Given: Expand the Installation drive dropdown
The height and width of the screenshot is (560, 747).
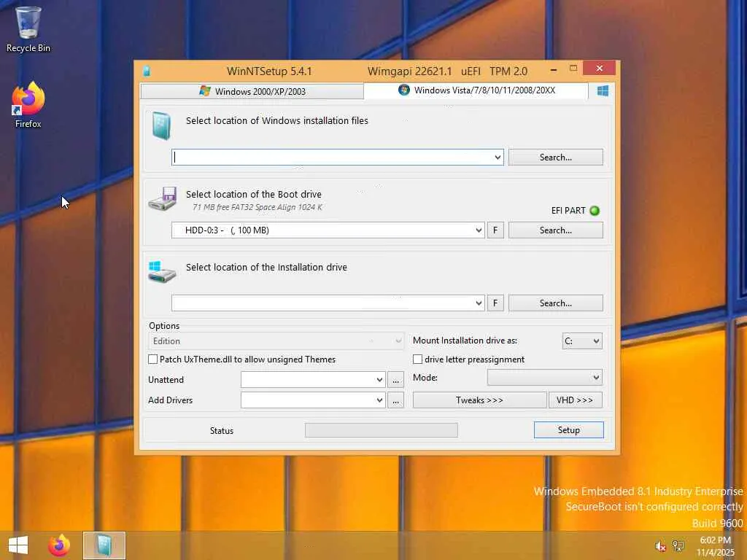Looking at the screenshot, I should [x=479, y=303].
